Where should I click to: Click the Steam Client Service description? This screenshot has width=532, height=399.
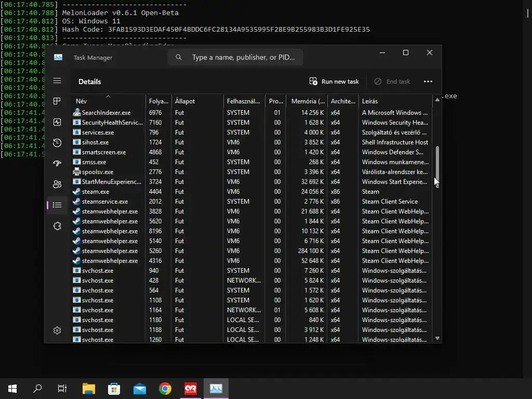point(390,201)
